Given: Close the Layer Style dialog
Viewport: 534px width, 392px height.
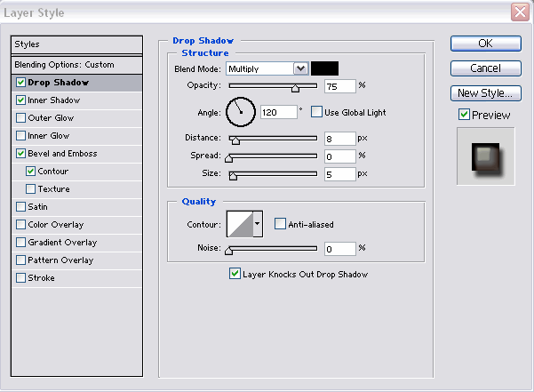Looking at the screenshot, I should pyautogui.click(x=520, y=12).
